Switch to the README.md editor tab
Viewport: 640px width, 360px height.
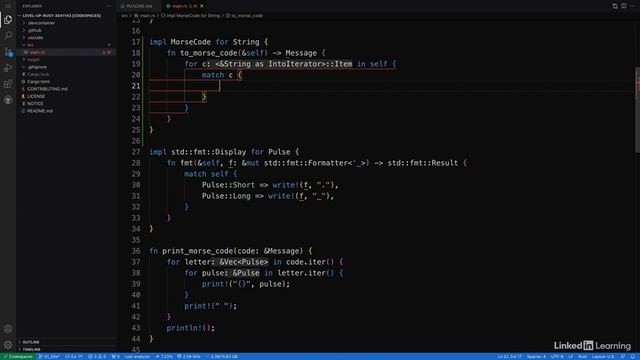coord(139,6)
